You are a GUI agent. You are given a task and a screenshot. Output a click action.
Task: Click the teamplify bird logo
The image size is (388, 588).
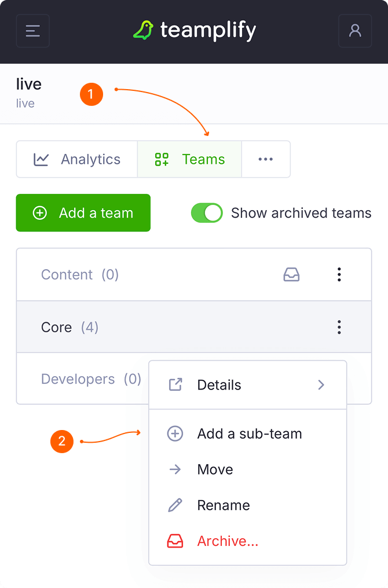[143, 31]
